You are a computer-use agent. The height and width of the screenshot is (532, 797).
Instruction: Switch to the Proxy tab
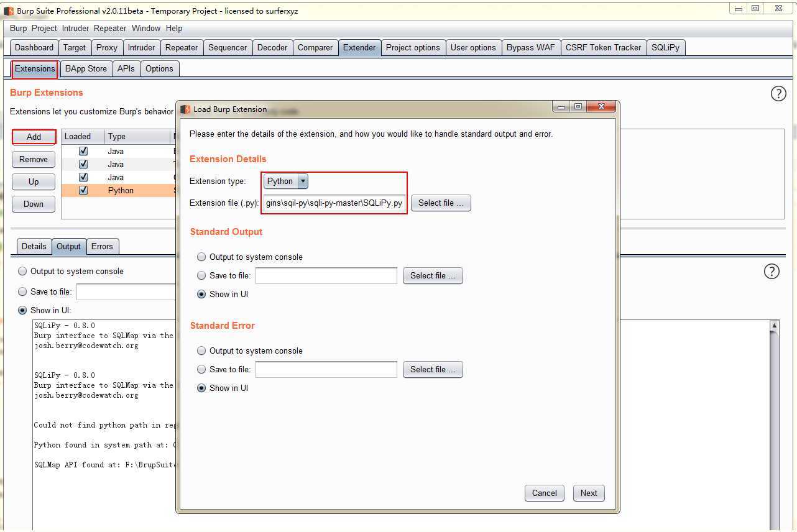pos(107,47)
